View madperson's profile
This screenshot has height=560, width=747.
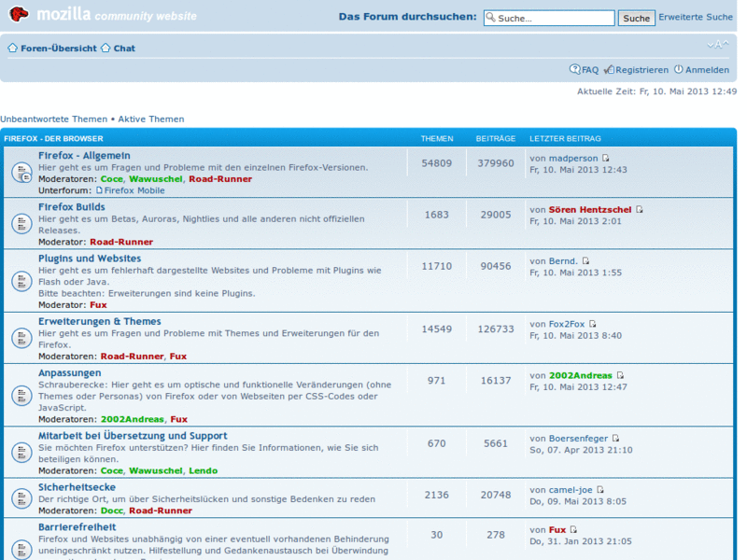[573, 158]
